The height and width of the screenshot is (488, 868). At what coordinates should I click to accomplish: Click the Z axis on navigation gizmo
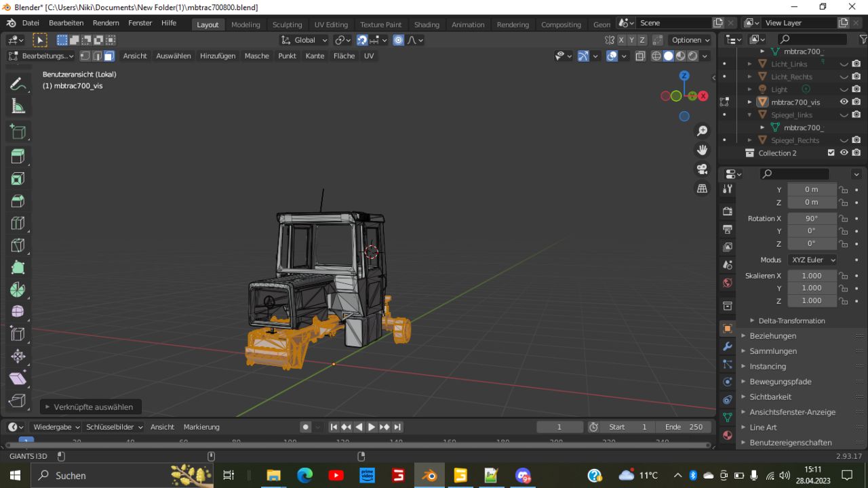pyautogui.click(x=684, y=76)
